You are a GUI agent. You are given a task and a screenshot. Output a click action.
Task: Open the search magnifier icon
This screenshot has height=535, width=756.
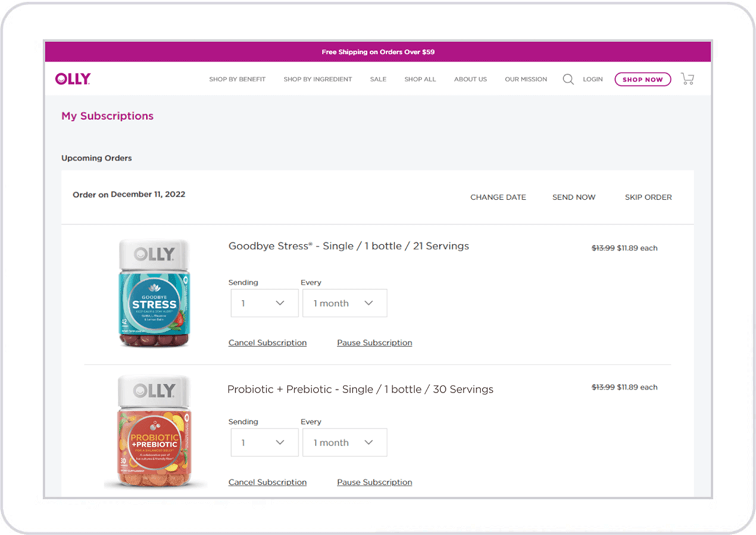568,79
